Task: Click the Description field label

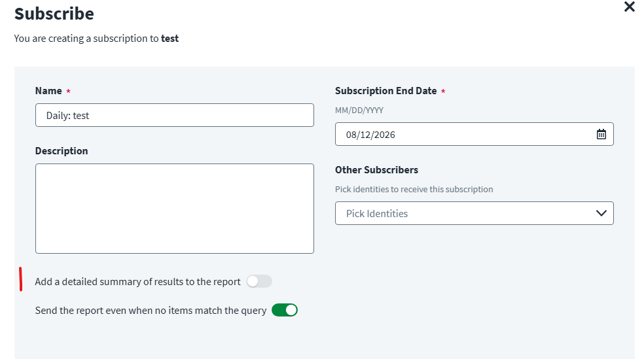Action: coord(62,151)
